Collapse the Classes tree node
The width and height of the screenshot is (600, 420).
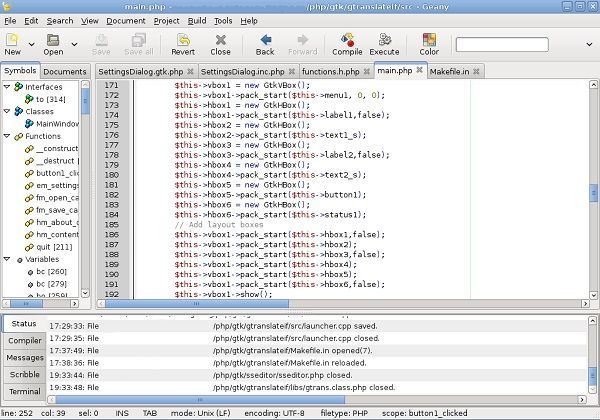[7, 111]
